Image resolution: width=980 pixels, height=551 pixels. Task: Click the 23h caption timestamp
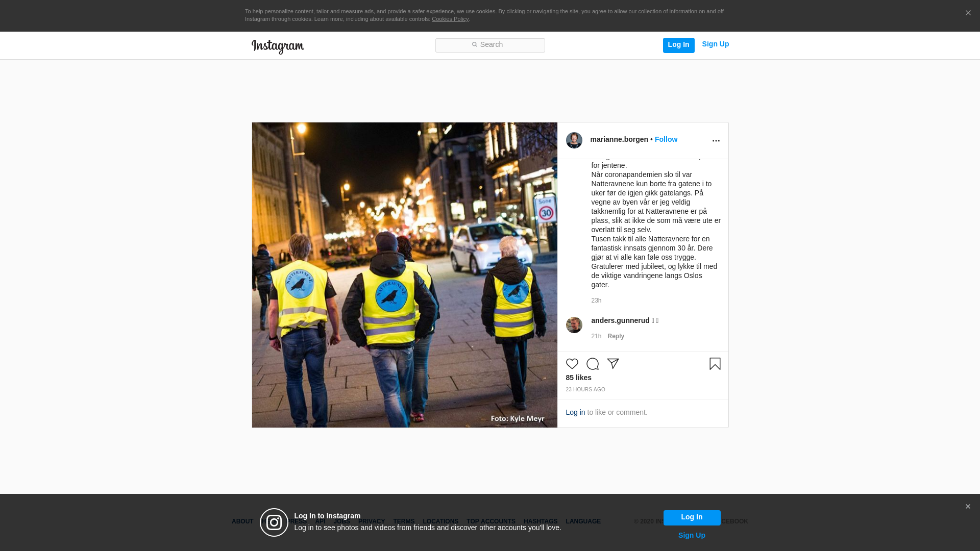coord(596,300)
